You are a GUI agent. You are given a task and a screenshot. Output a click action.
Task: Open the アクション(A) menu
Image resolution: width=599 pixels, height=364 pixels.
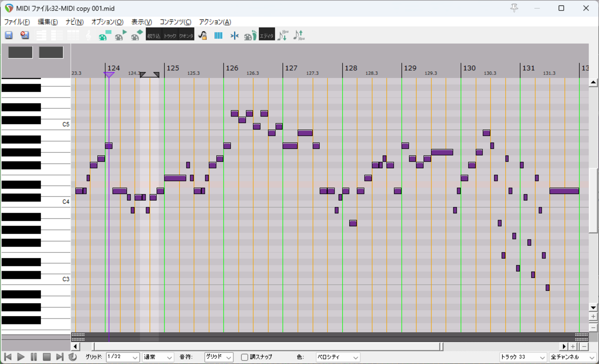[x=215, y=22]
